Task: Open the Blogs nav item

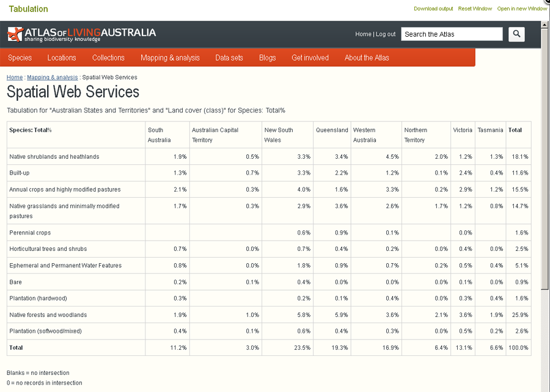Action: coord(267,58)
